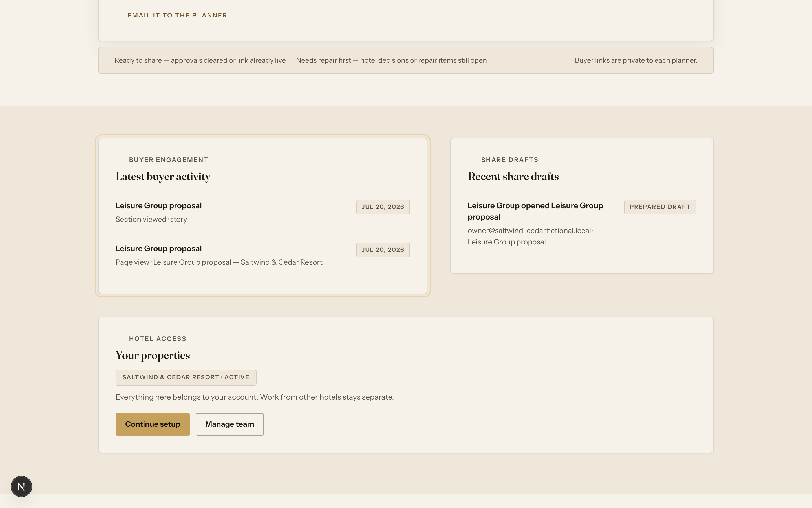Open Manage team

click(x=230, y=424)
